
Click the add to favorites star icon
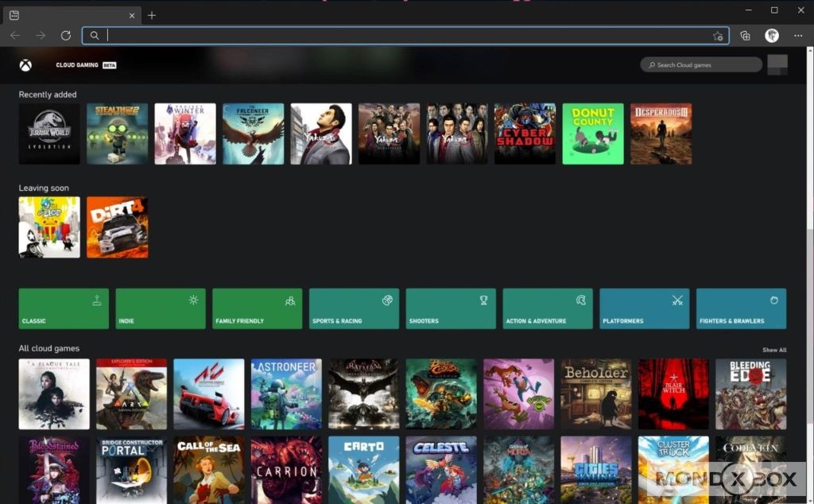coord(718,36)
